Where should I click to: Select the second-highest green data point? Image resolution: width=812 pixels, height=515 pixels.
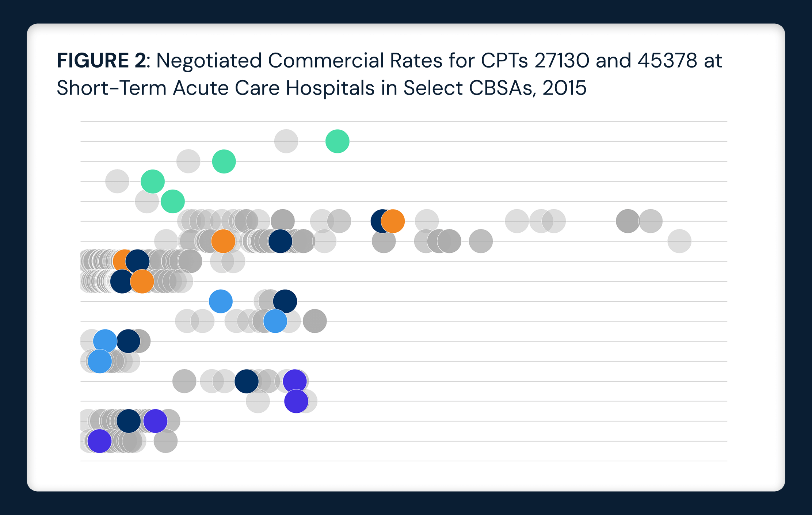pyautogui.click(x=224, y=161)
